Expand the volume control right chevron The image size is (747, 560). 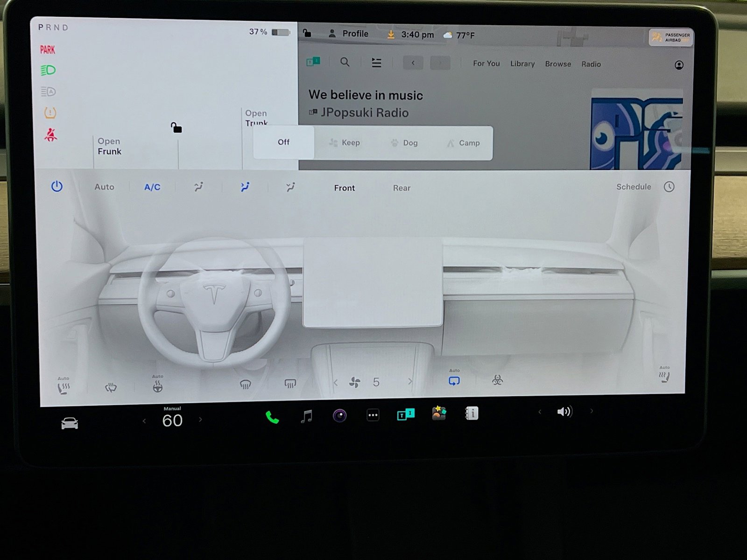pyautogui.click(x=592, y=412)
